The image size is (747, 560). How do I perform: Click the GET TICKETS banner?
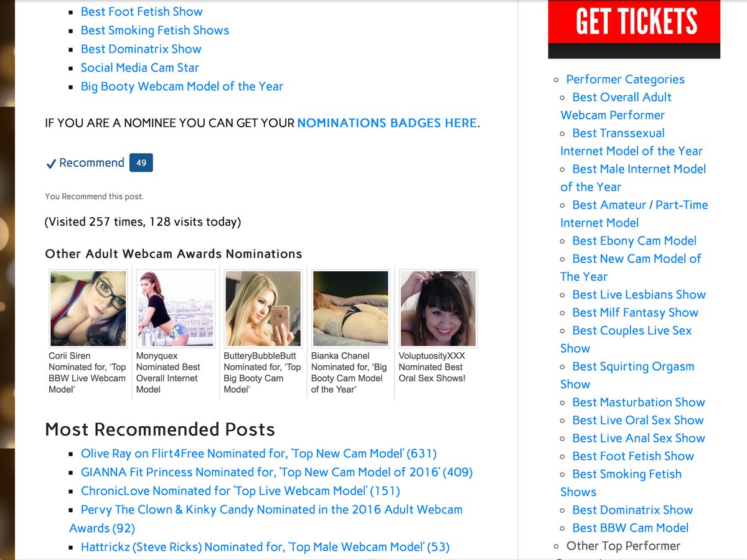pos(634,29)
